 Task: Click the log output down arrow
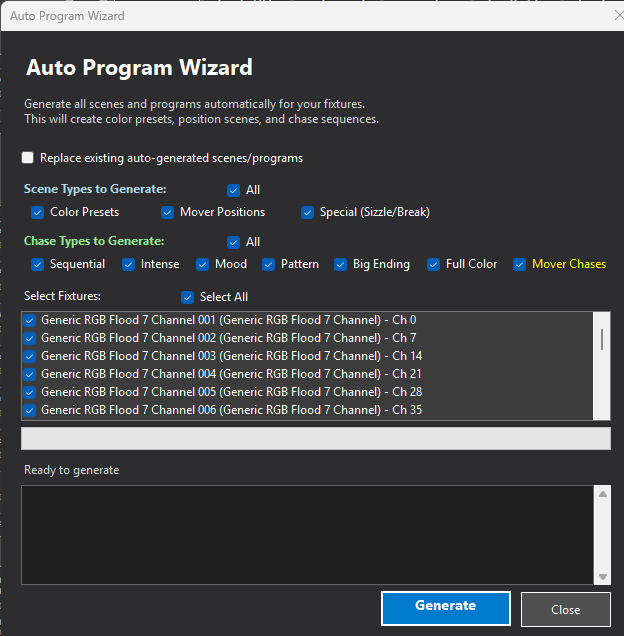(602, 577)
